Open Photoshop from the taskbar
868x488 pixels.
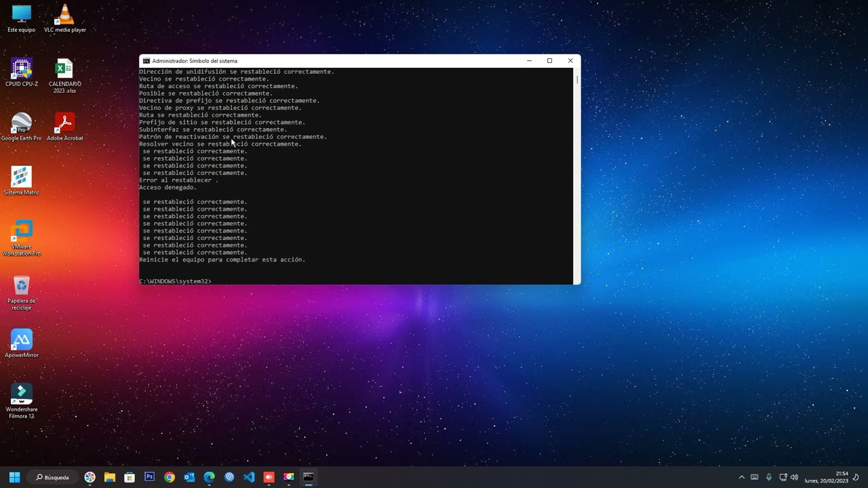(150, 477)
